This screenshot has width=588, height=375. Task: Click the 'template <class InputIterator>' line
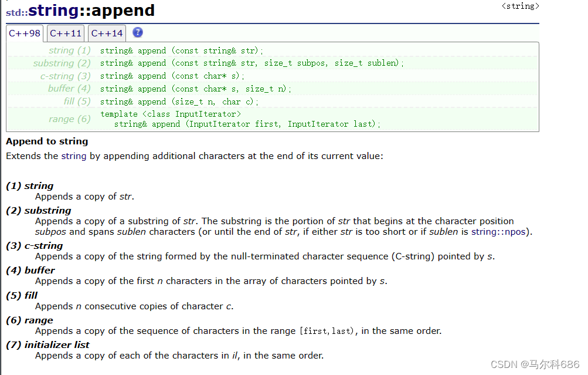[x=171, y=114]
